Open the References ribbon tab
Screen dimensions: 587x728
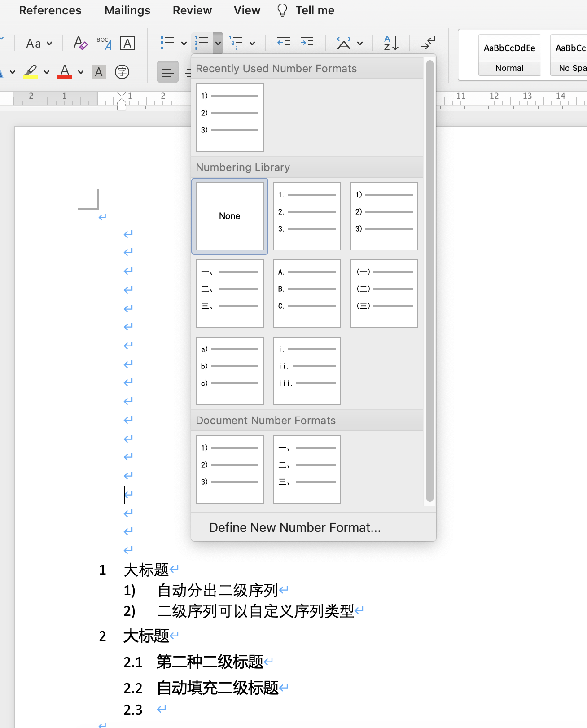[50, 10]
